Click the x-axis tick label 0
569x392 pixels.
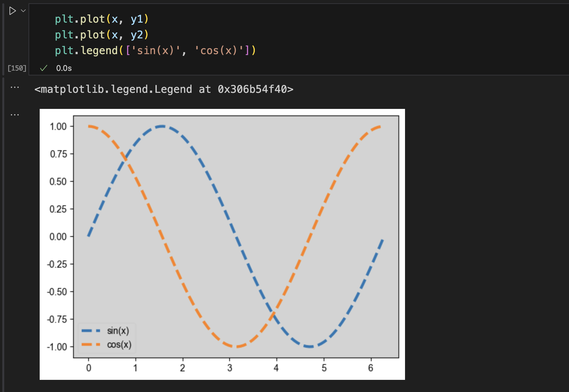pos(89,368)
